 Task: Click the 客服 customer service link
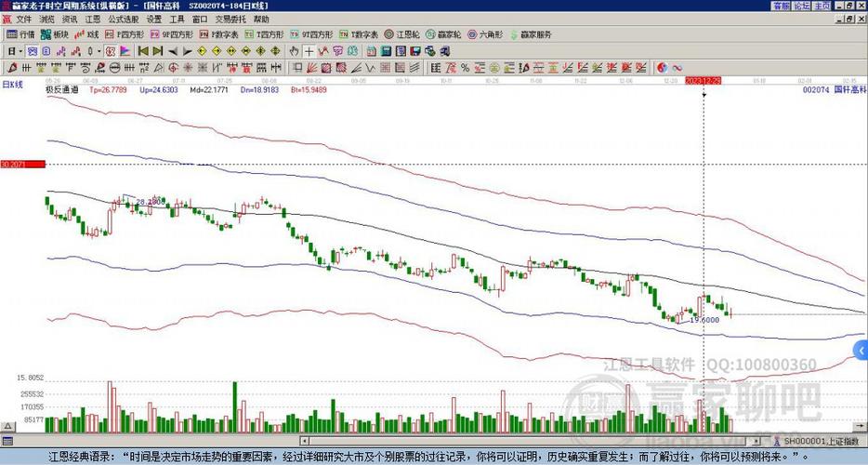tap(781, 6)
